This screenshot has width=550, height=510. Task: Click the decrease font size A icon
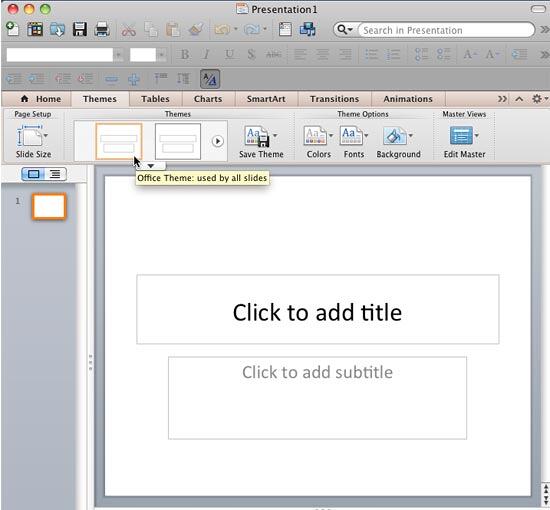(x=492, y=54)
